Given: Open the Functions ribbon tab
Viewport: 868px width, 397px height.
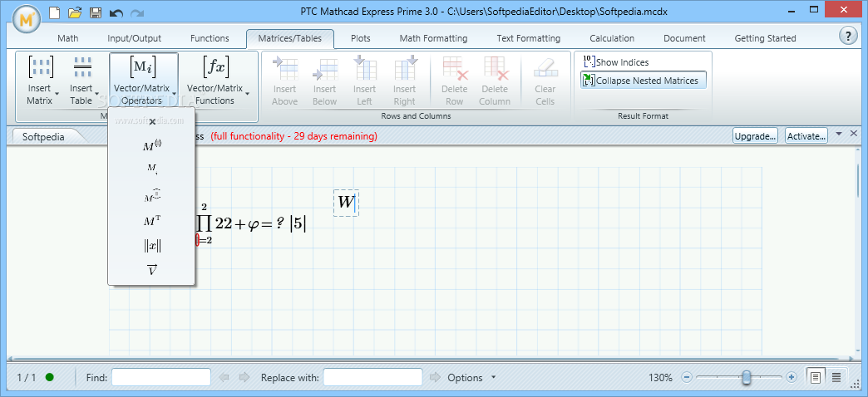Looking at the screenshot, I should [210, 38].
